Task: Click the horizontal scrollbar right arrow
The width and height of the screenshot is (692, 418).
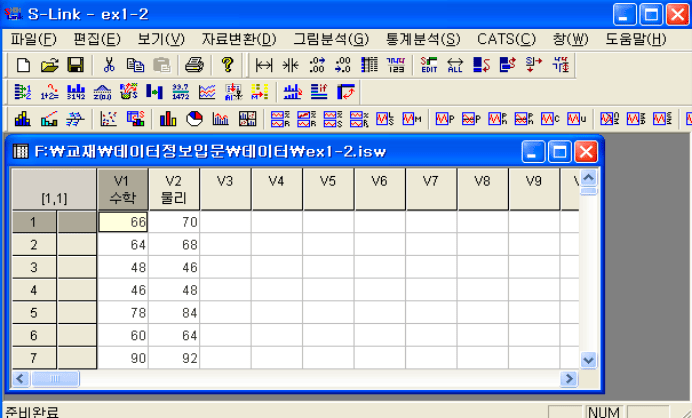Action: click(568, 379)
